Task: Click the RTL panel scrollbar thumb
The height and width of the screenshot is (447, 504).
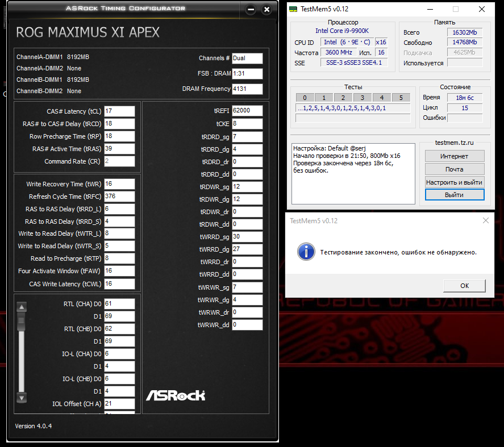Action: point(22,321)
